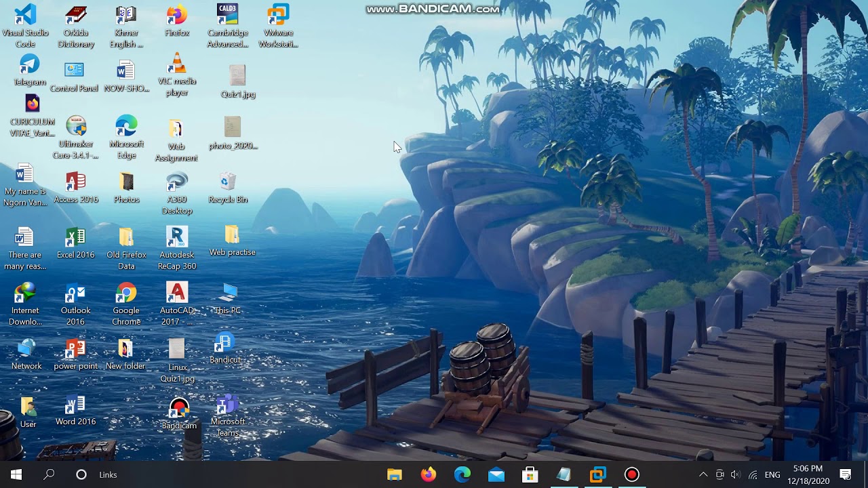Open the notepad-style taskbar app
868x488 pixels.
[564, 474]
